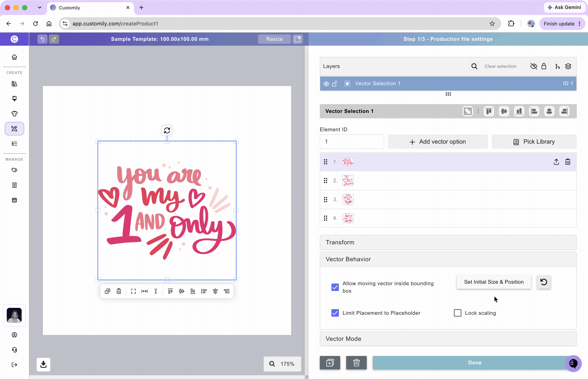The width and height of the screenshot is (588, 379).
Task: Click Set Initial Size & Position
Action: coord(494,282)
